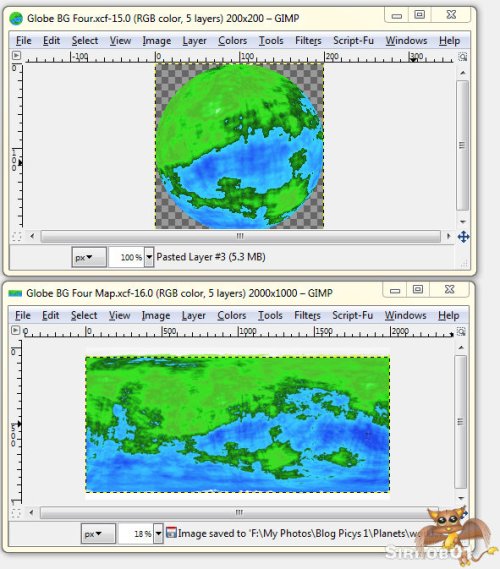Screen dimensions: 500x569
Task: Click horizontal scrollbar thumb in Globe BG Four Map window
Action: pyautogui.click(x=238, y=513)
